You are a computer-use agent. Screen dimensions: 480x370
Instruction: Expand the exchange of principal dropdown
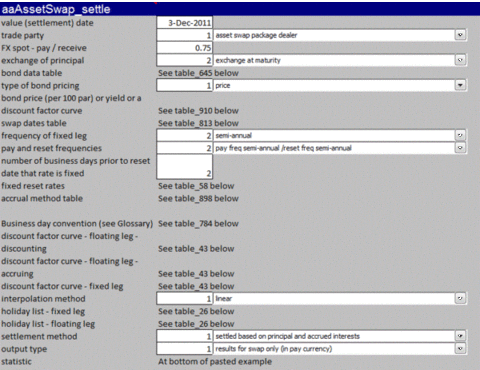tap(460, 60)
